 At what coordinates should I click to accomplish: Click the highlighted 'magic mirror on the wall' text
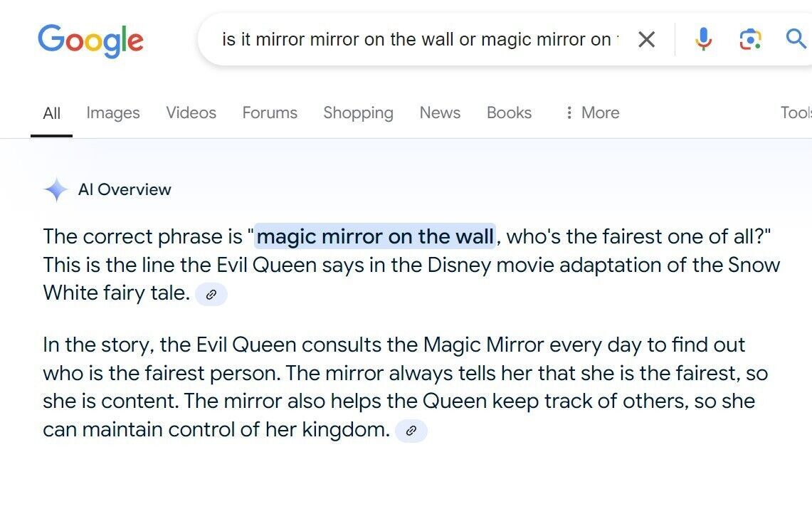pyautogui.click(x=375, y=236)
